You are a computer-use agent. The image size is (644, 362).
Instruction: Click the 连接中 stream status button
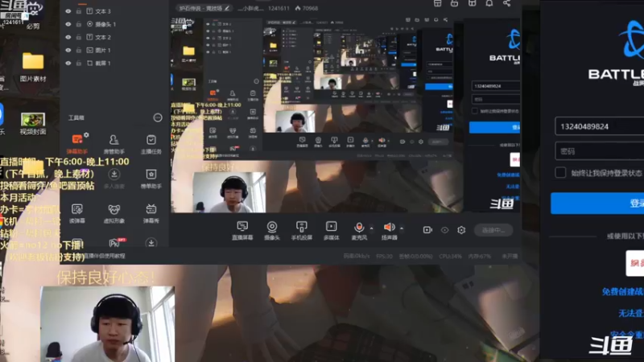click(493, 230)
